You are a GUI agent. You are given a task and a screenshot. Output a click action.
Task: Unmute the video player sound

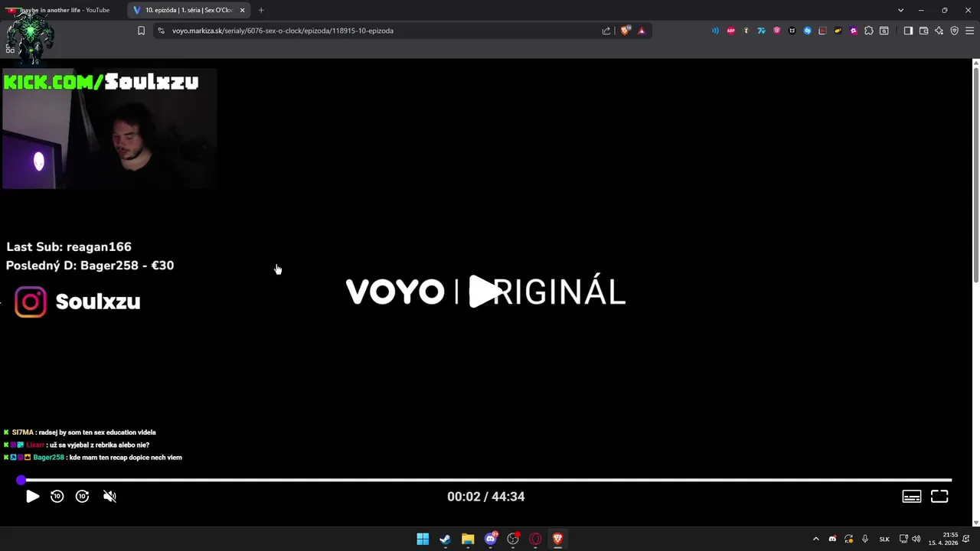[109, 497]
